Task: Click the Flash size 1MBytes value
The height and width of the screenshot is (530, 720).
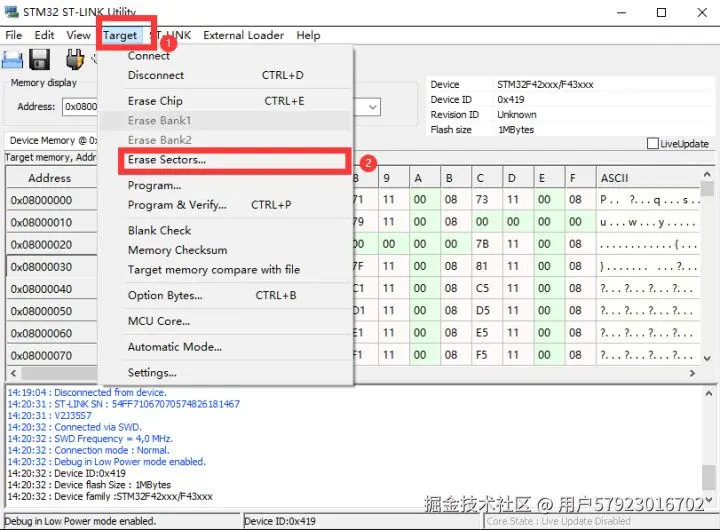Action: pos(516,130)
